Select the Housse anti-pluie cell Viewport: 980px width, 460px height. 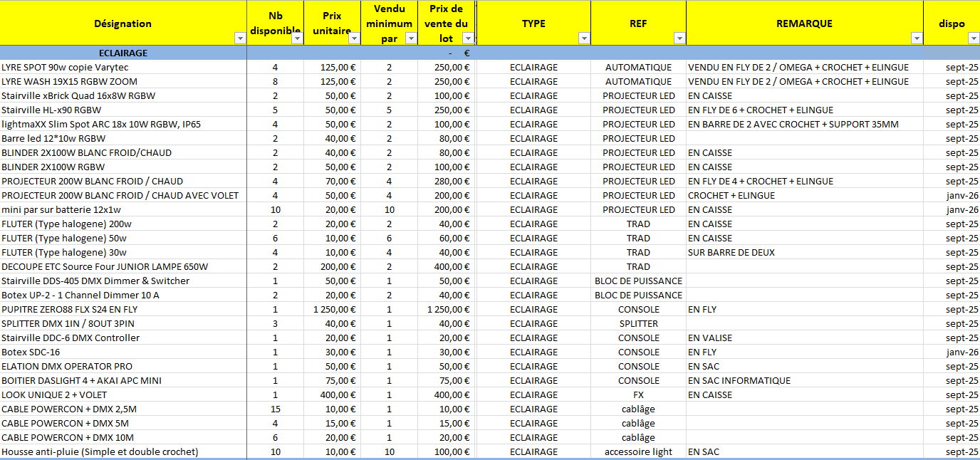tap(123, 451)
